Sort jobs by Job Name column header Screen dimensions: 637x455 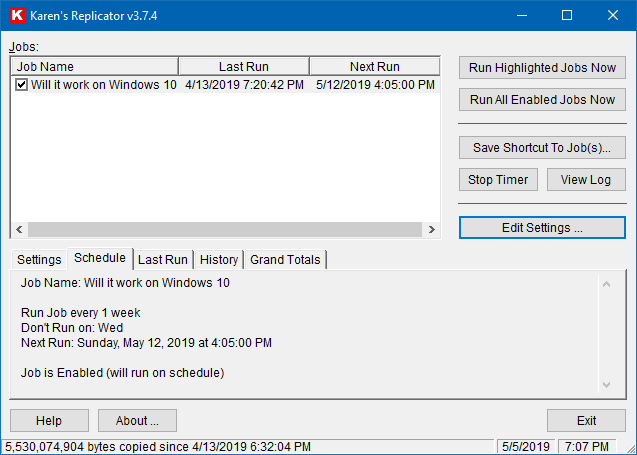pyautogui.click(x=95, y=67)
